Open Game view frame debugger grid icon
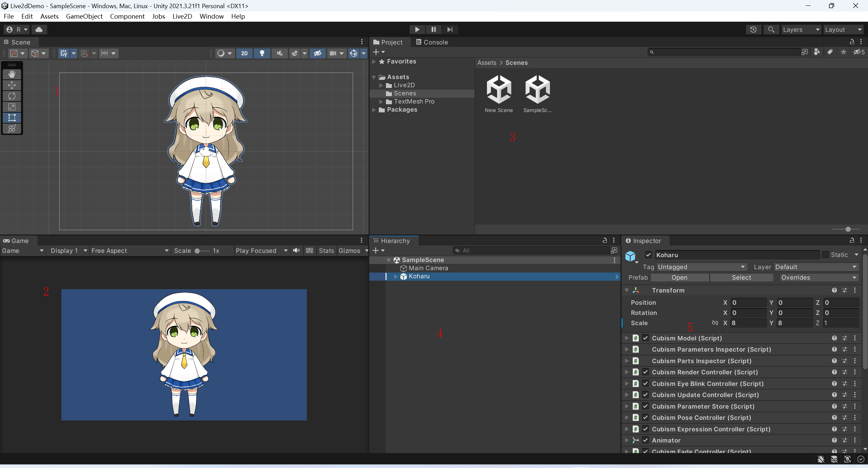The width and height of the screenshot is (868, 468). [x=309, y=250]
